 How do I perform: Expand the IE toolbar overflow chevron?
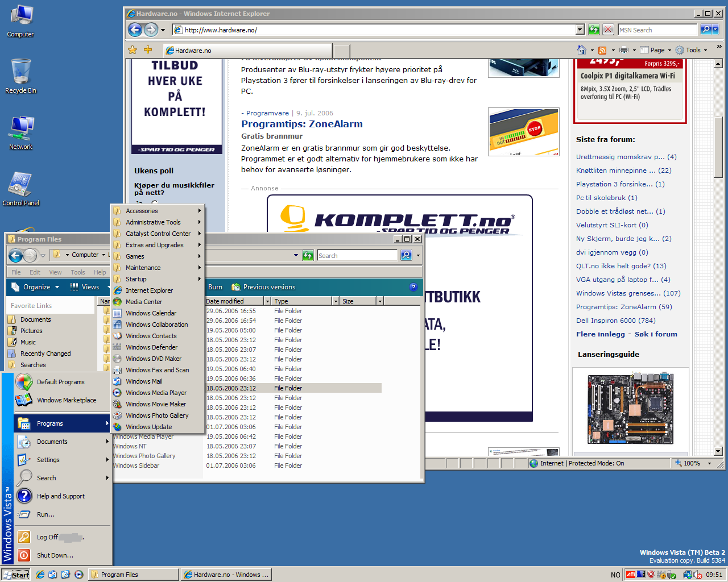(719, 47)
